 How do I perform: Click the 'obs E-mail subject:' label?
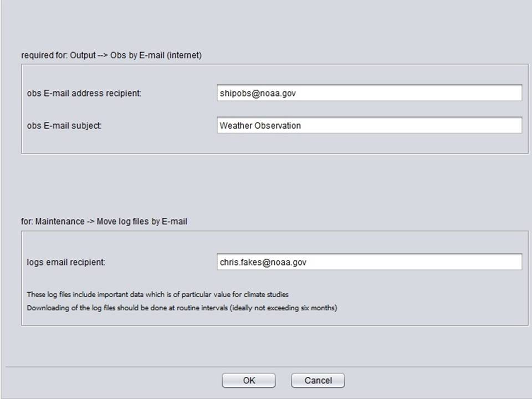point(64,126)
